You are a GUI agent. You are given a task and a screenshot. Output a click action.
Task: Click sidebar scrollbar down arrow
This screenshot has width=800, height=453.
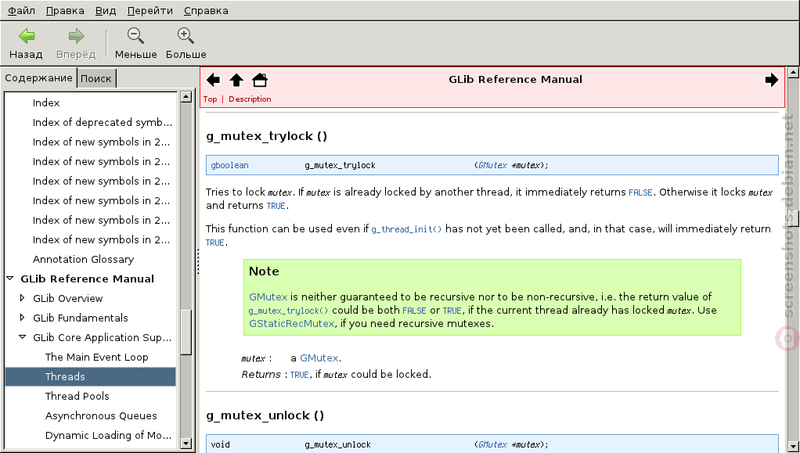tap(186, 443)
